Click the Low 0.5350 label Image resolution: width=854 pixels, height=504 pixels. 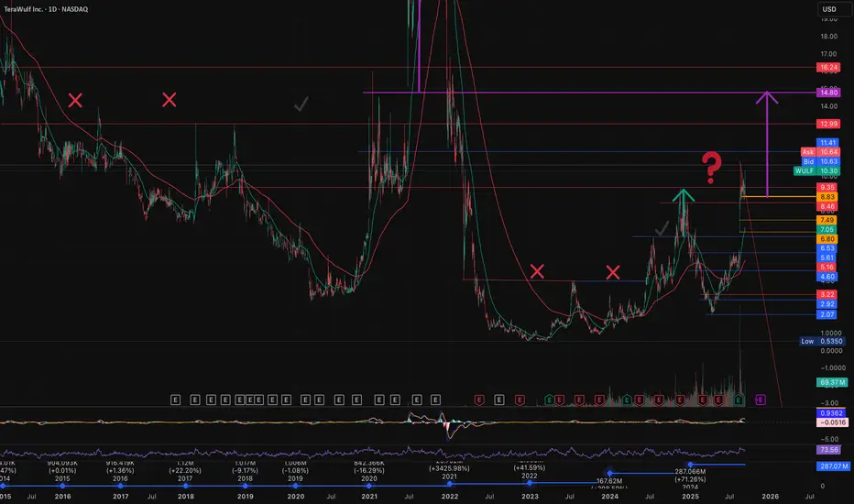820,341
